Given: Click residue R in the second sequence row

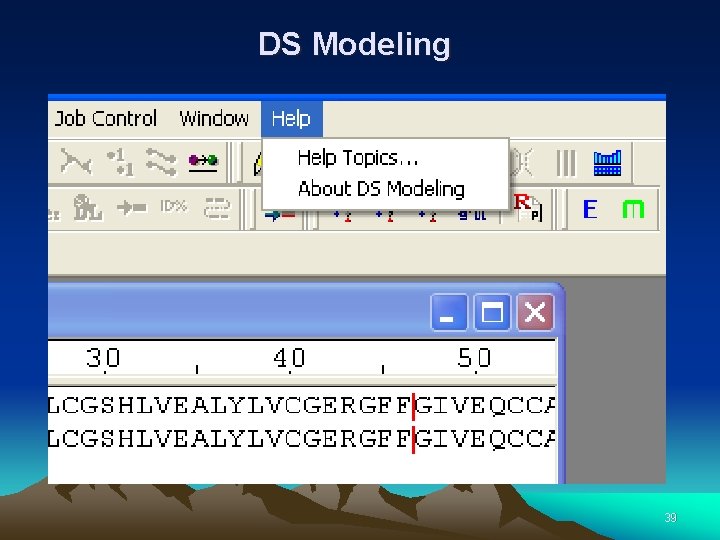Looking at the screenshot, I should coord(349,439).
